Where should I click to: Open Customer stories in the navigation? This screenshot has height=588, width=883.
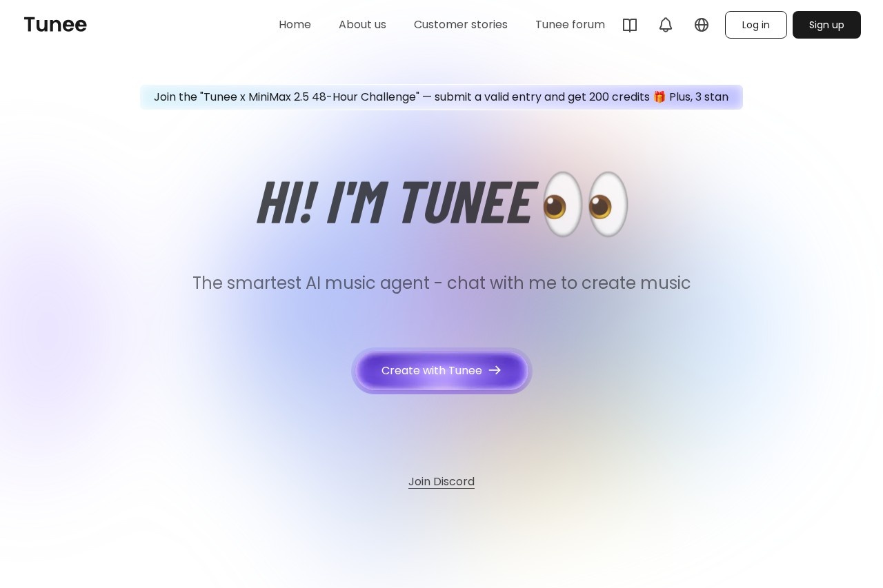pos(461,25)
